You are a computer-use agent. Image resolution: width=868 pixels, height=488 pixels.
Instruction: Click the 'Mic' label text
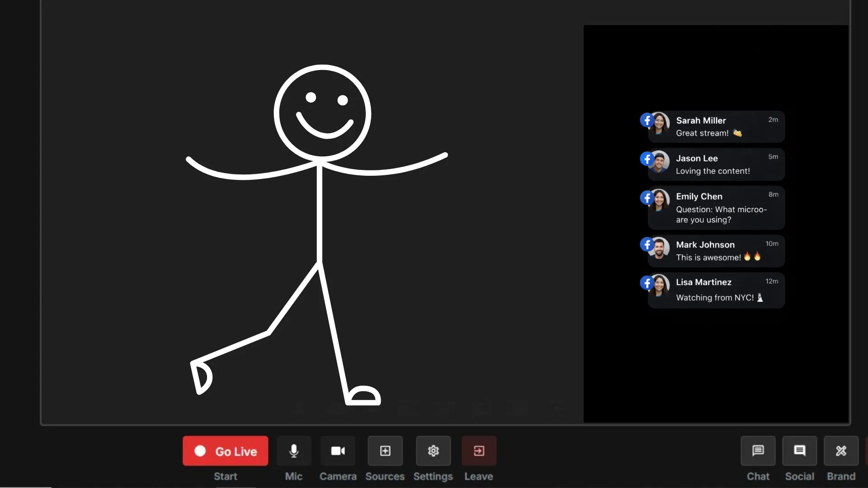294,476
